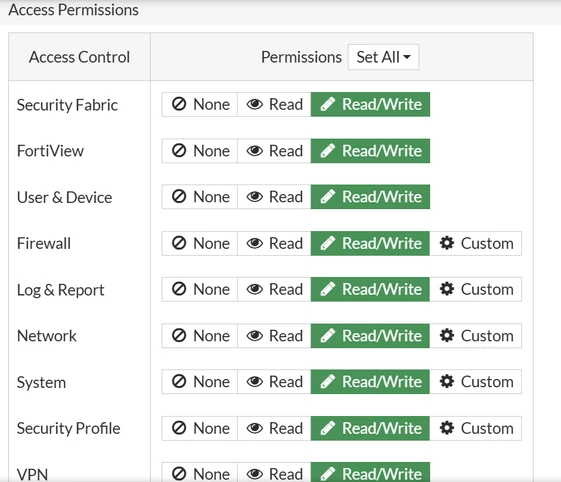The width and height of the screenshot is (561, 482).
Task: Click the gear icon in Security Profile's Custom option
Action: 447,428
